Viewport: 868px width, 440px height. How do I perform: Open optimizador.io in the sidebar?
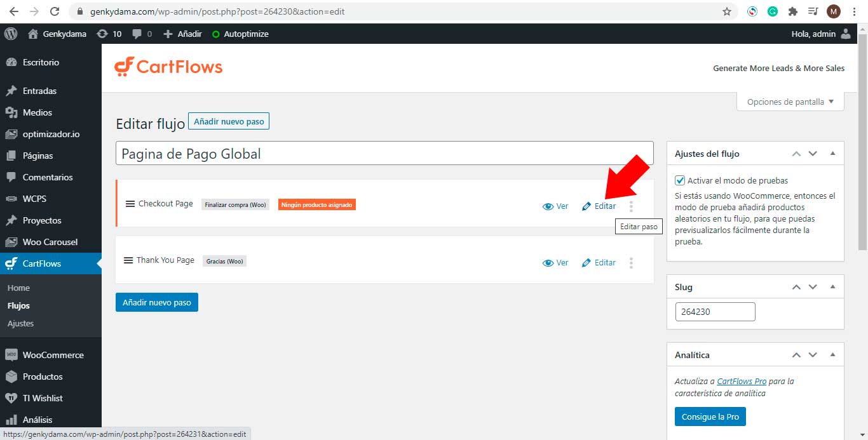(x=51, y=134)
